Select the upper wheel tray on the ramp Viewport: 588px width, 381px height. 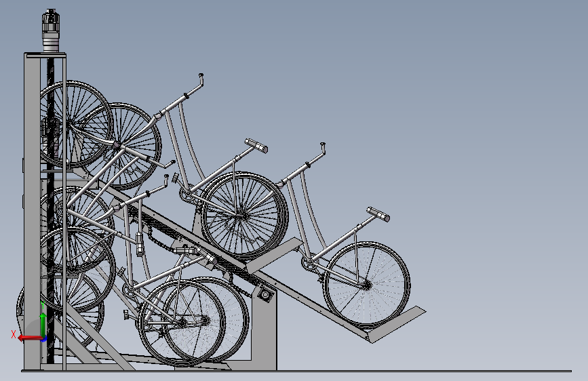tap(275, 255)
